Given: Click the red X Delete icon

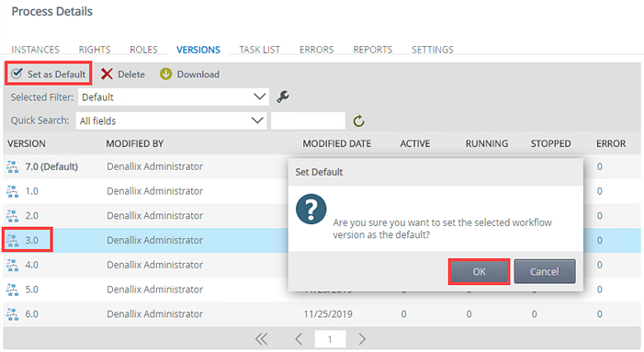Looking at the screenshot, I should click(x=107, y=74).
